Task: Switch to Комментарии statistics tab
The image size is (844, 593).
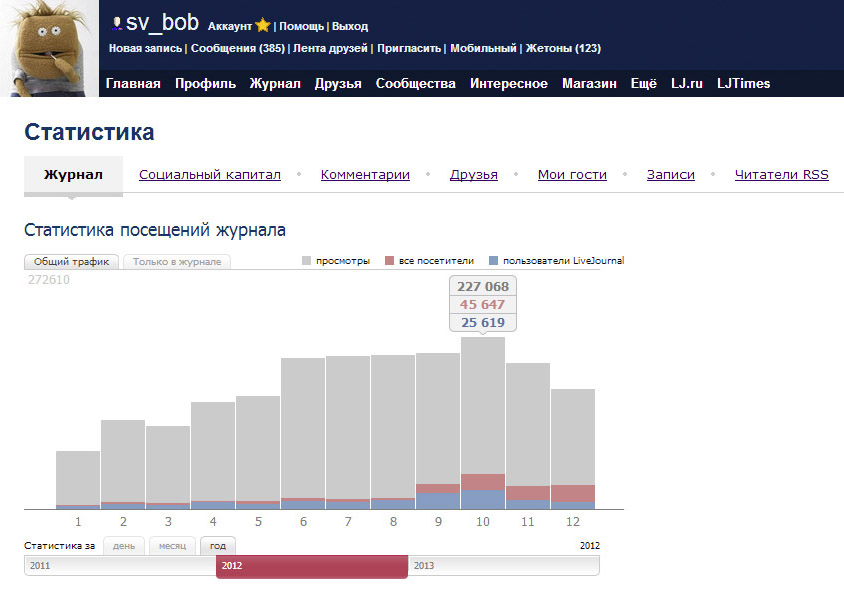Action: 365,175
